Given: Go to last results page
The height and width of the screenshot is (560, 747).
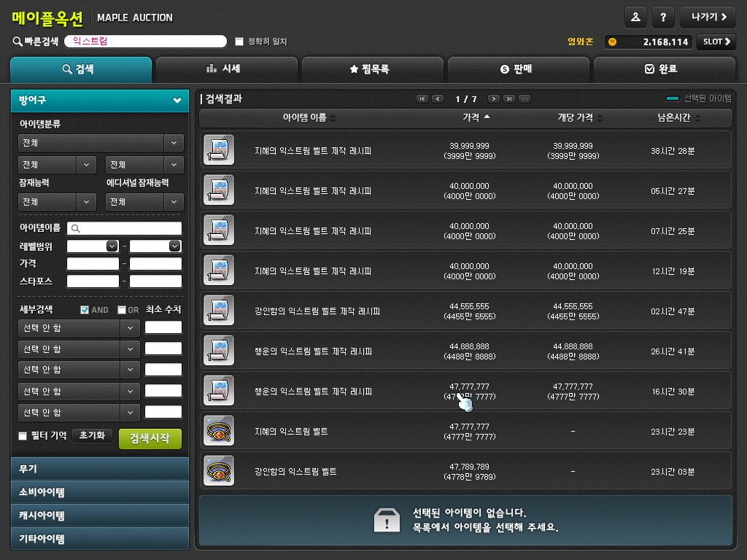Looking at the screenshot, I should tap(508, 98).
